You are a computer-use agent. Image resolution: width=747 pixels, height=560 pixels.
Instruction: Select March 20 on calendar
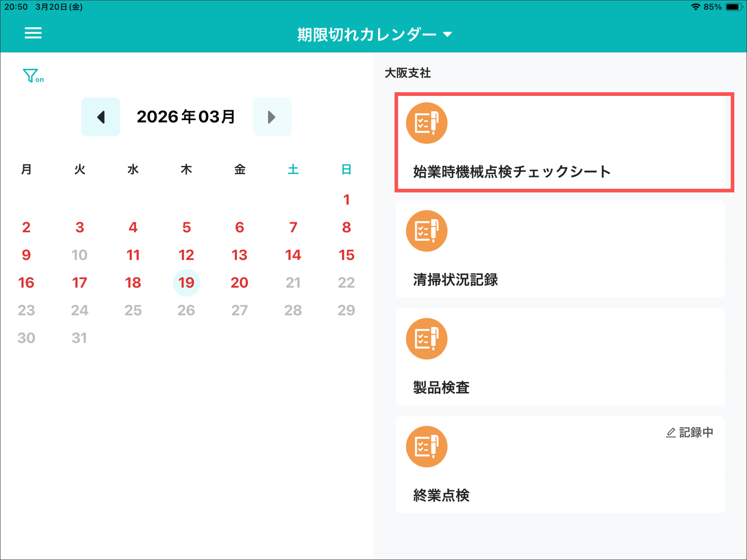point(240,283)
